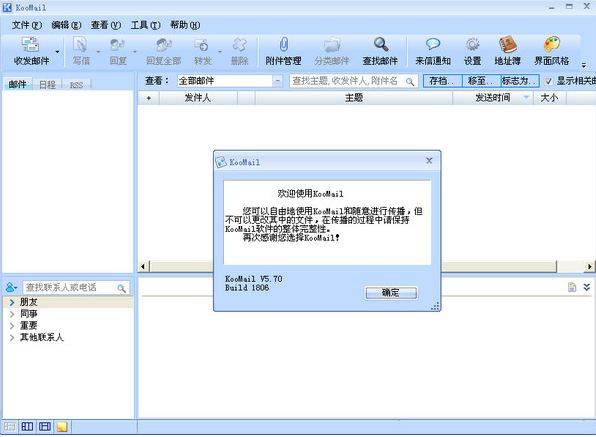Collapse preview pane with double chevron
This screenshot has width=596, height=437.
pyautogui.click(x=586, y=287)
